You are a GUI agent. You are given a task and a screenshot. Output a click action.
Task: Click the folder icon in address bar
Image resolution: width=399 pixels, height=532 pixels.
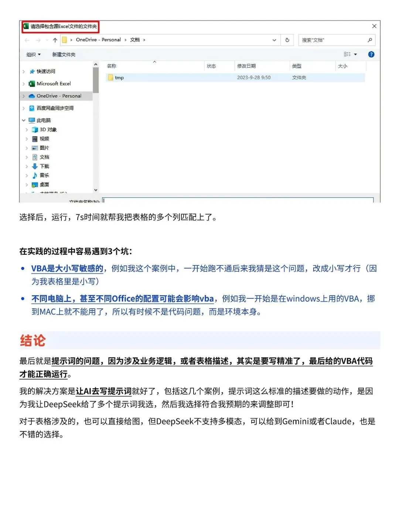(64, 40)
